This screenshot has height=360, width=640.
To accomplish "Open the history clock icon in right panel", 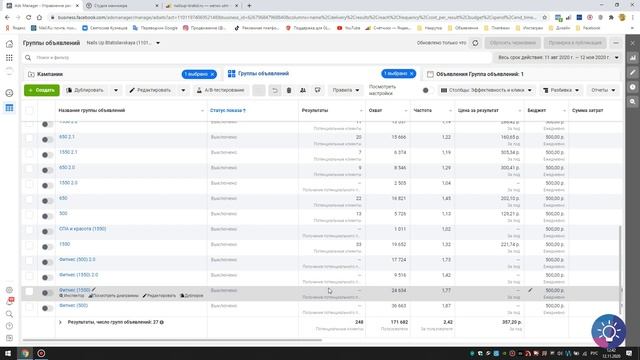I will (x=633, y=87).
